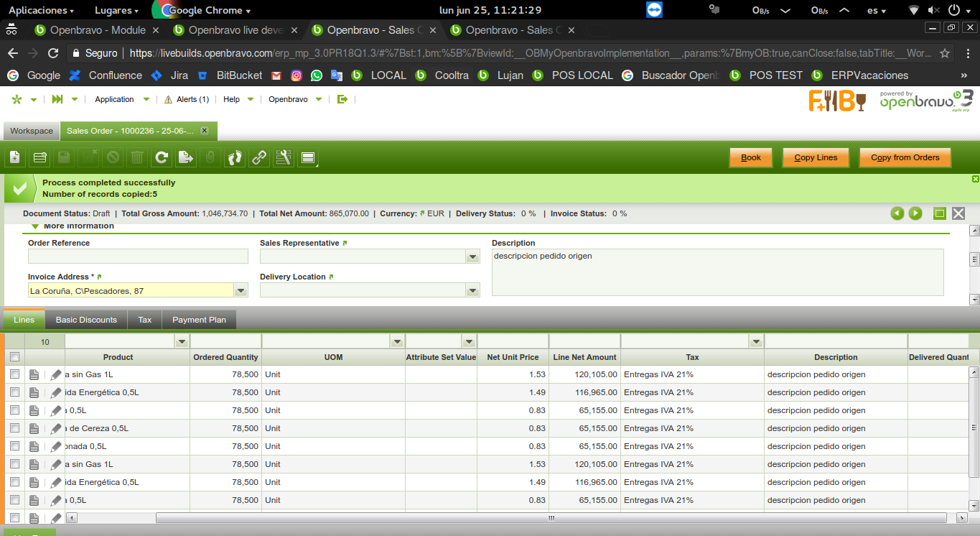Expand the Sales Representative dropdown

tap(472, 257)
